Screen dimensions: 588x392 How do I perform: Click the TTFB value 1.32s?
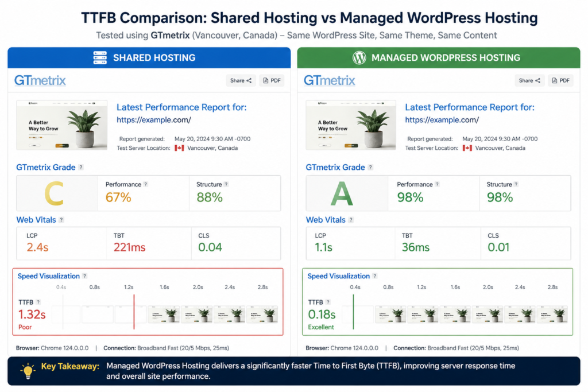point(32,315)
